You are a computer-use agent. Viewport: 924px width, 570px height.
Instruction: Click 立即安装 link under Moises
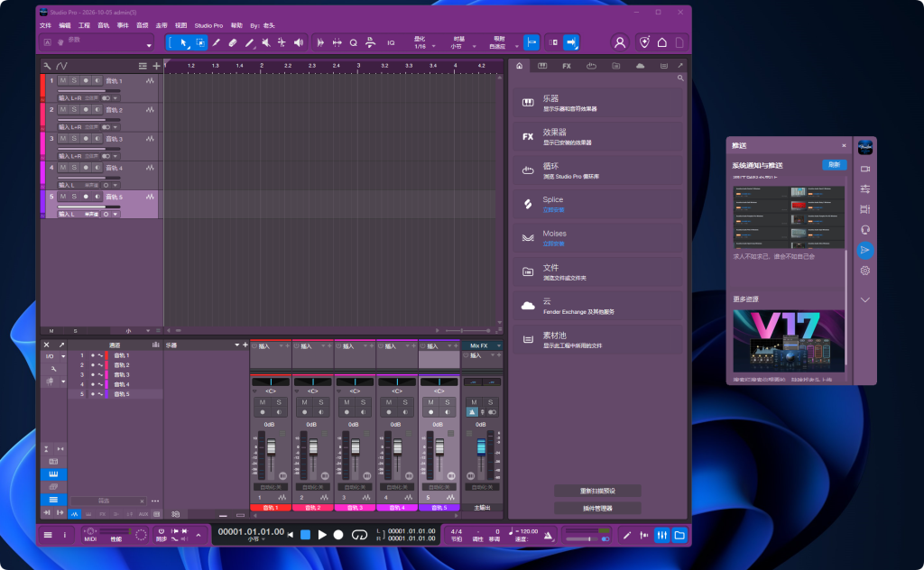pyautogui.click(x=553, y=244)
